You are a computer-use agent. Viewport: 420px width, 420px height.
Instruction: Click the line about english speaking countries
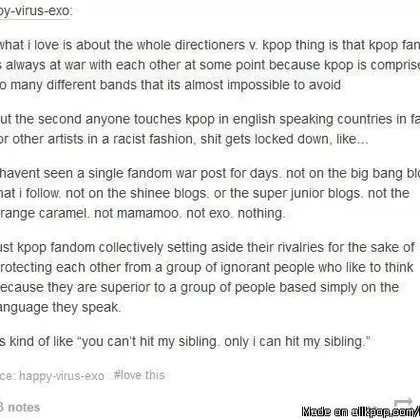click(210, 119)
